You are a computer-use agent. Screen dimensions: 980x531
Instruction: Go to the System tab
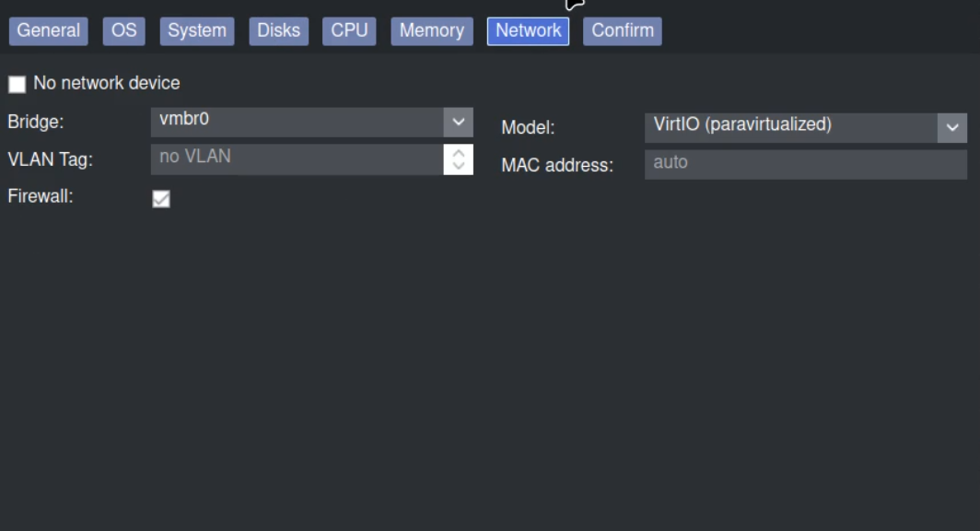pyautogui.click(x=196, y=30)
